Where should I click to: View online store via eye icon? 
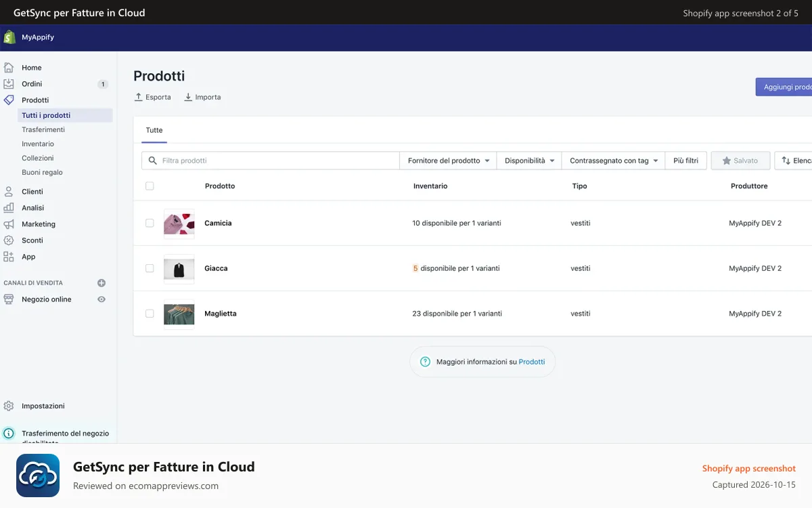101,299
